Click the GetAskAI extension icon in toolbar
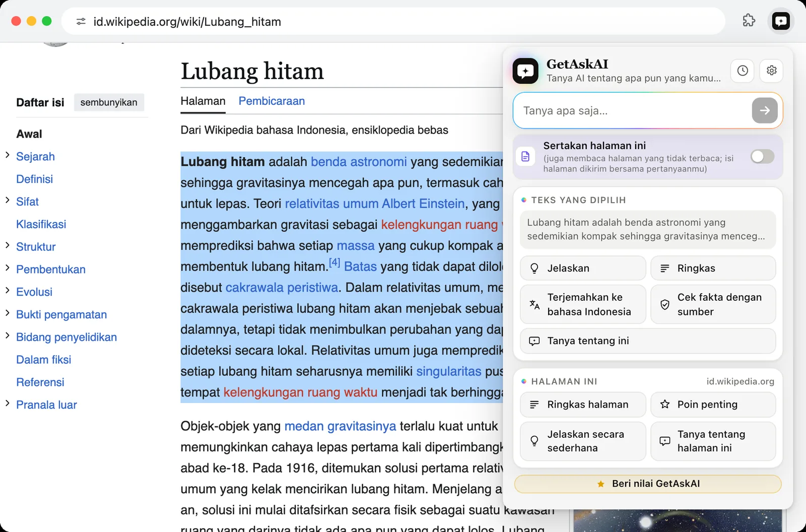The height and width of the screenshot is (532, 806). (781, 21)
